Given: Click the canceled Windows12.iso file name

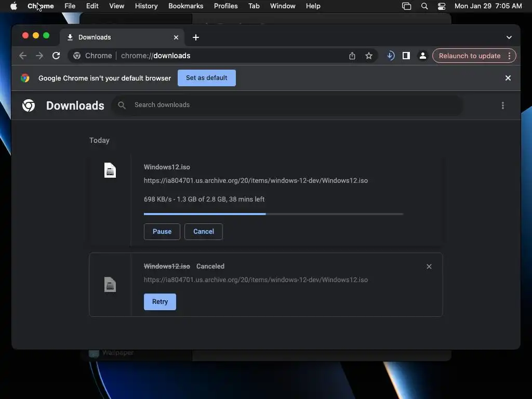Looking at the screenshot, I should pyautogui.click(x=167, y=267).
